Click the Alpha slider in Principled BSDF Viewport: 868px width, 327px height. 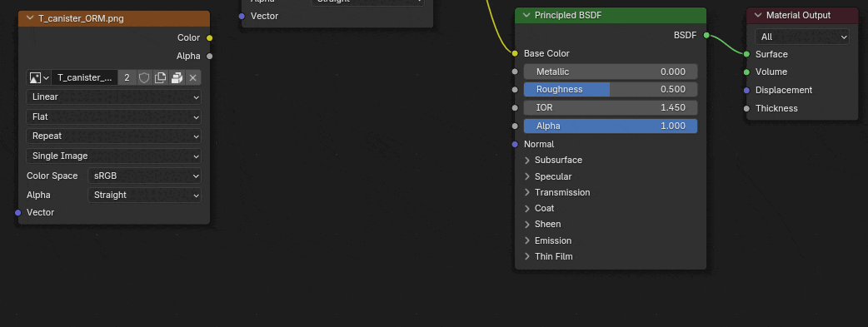point(610,126)
